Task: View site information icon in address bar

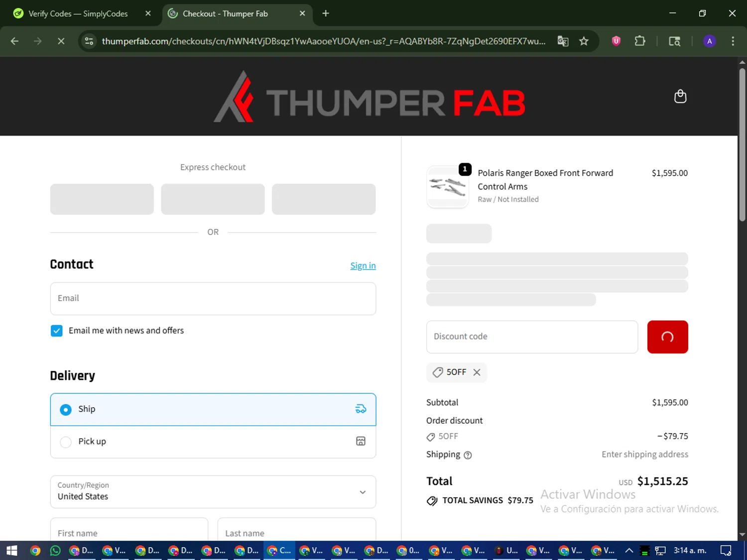Action: coord(89,41)
